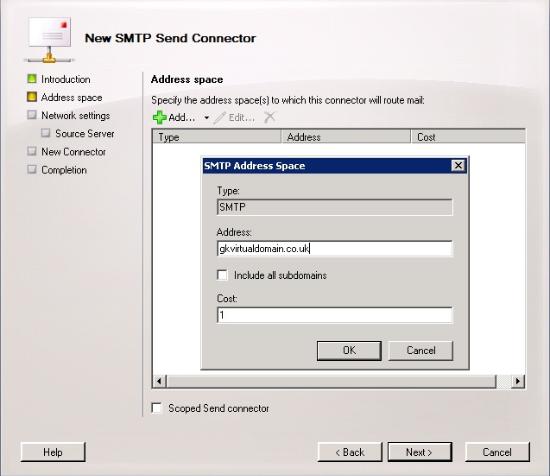Toggle the Scoped Send connector checkbox
The height and width of the screenshot is (476, 550).
(157, 408)
